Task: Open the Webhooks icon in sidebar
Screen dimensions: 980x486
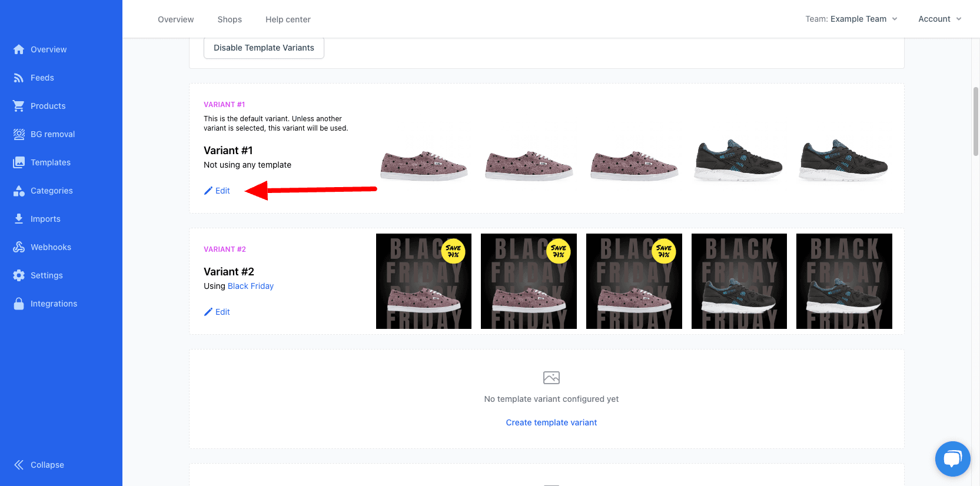Action: [19, 247]
